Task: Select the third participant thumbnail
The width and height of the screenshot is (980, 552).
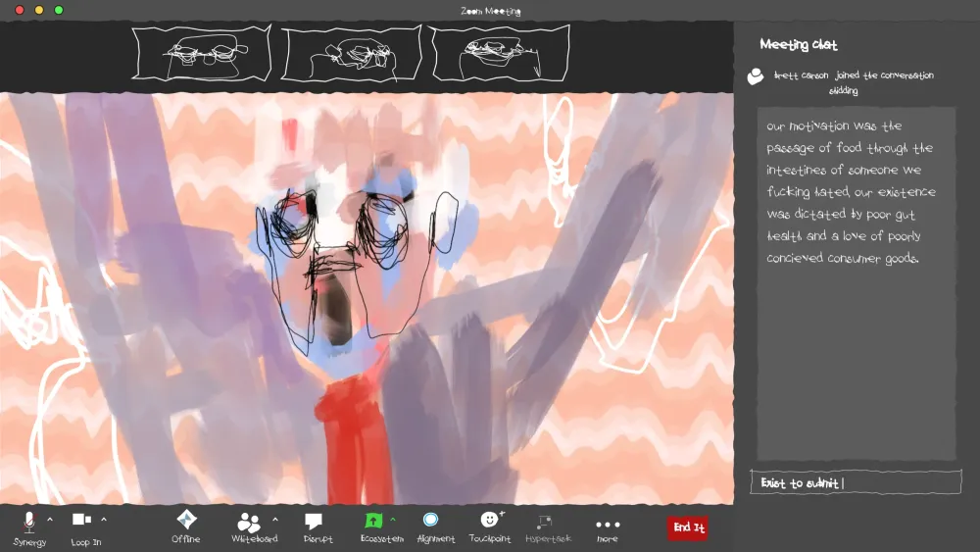Action: pos(500,53)
